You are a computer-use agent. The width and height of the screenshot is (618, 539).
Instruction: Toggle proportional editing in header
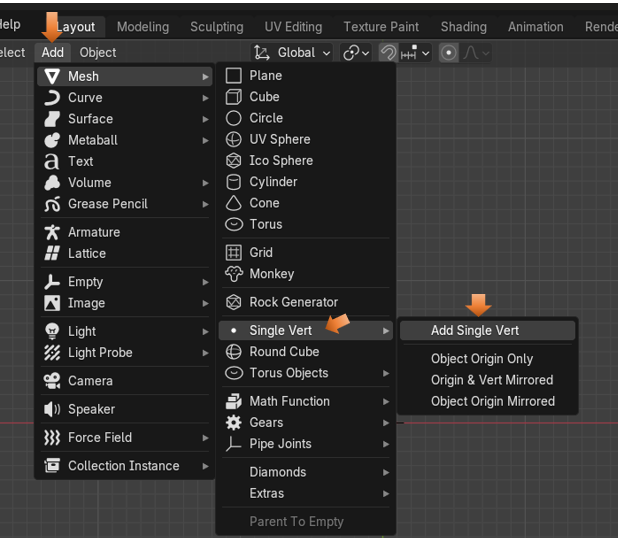pos(449,53)
